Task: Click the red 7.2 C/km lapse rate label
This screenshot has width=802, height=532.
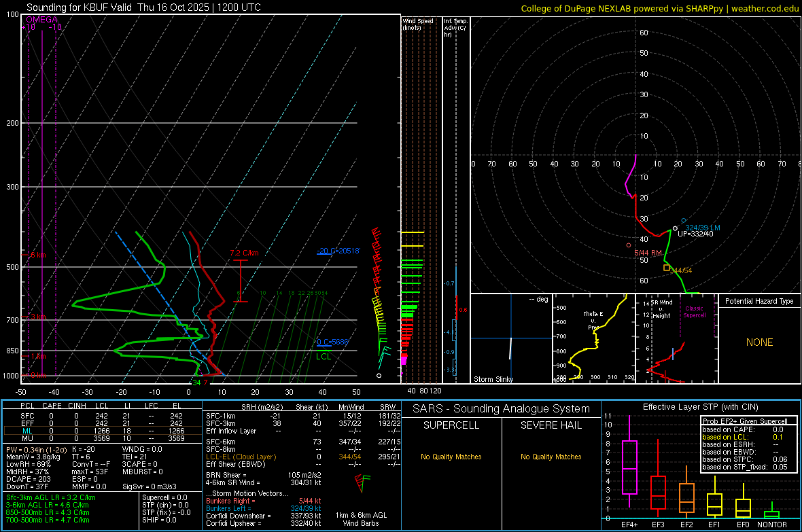Action: pos(244,253)
